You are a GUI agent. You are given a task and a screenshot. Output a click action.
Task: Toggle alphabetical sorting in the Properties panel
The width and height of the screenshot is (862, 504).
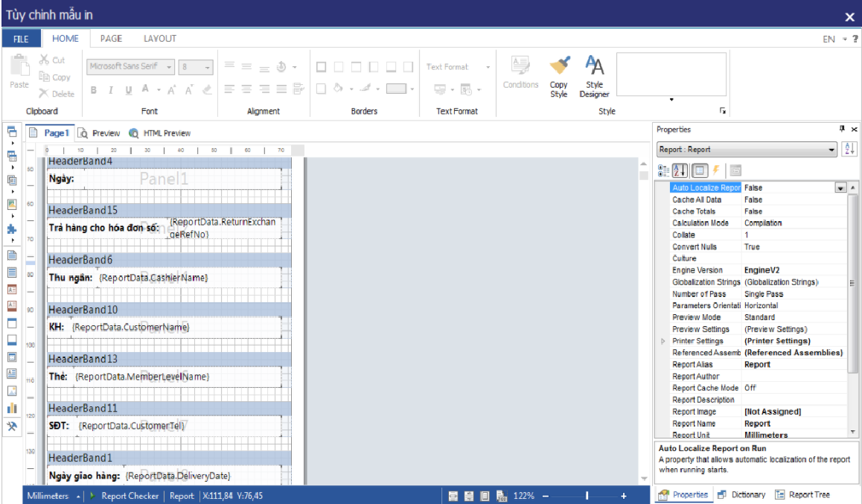click(679, 170)
